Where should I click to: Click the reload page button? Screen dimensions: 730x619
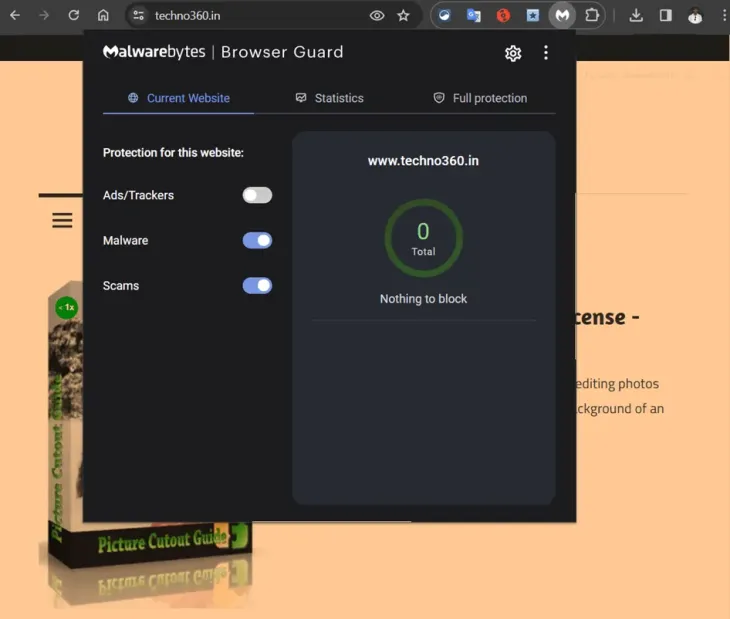(73, 15)
